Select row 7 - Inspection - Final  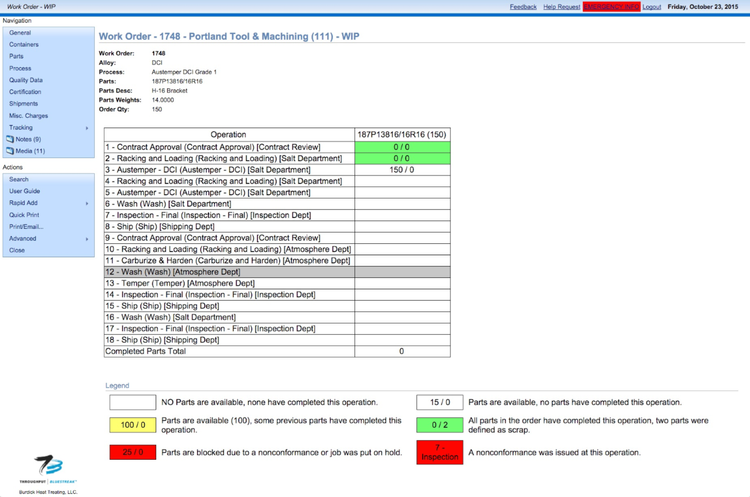229,215
